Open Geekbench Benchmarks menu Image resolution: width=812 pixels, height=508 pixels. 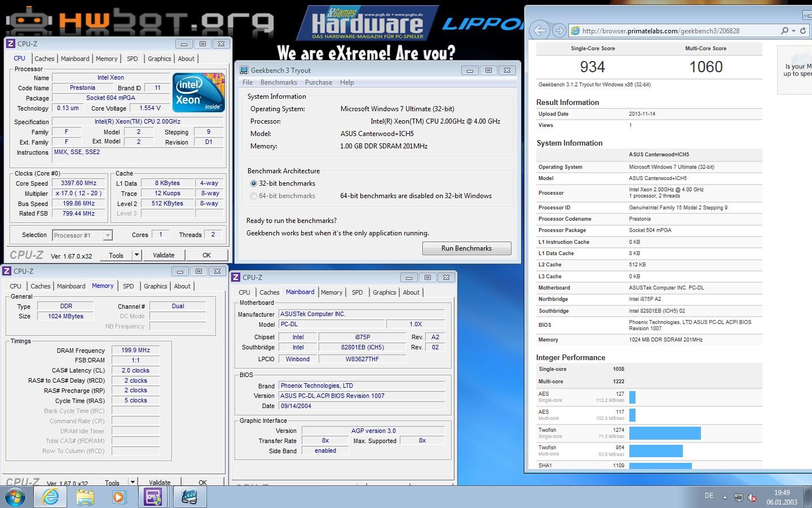click(x=279, y=82)
